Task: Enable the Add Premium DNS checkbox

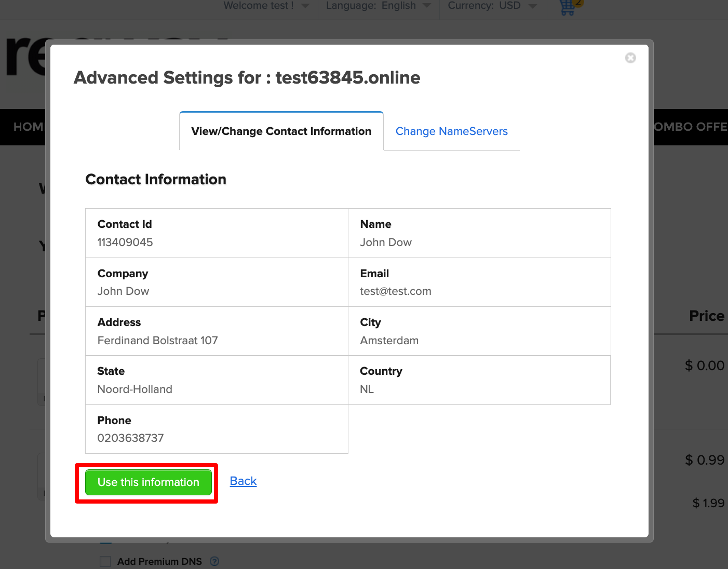Action: pyautogui.click(x=105, y=561)
